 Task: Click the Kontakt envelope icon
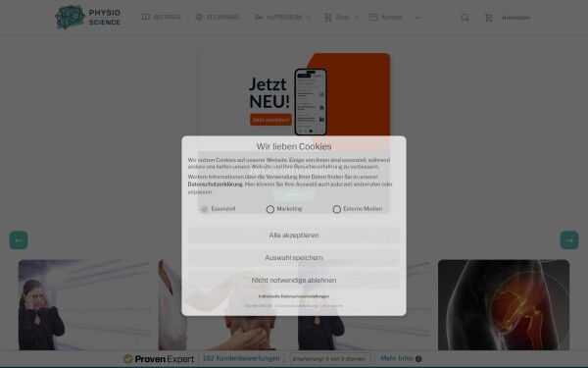tap(373, 17)
